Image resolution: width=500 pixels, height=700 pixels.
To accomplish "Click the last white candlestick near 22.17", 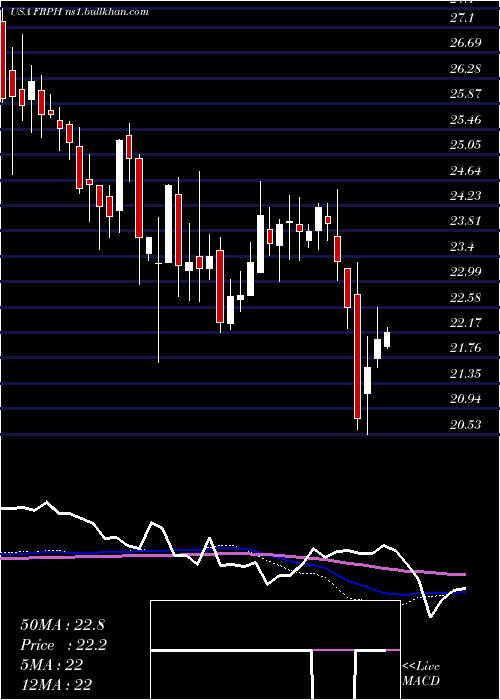I will (x=387, y=339).
